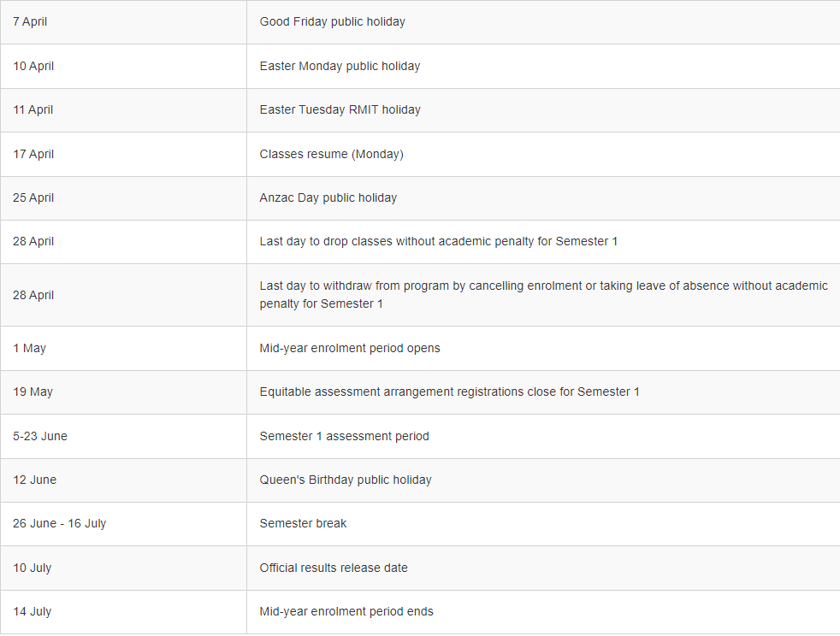Viewport: 840px width, 636px height.
Task: Select Mid-year enrolment period ends row
Action: coord(420,612)
